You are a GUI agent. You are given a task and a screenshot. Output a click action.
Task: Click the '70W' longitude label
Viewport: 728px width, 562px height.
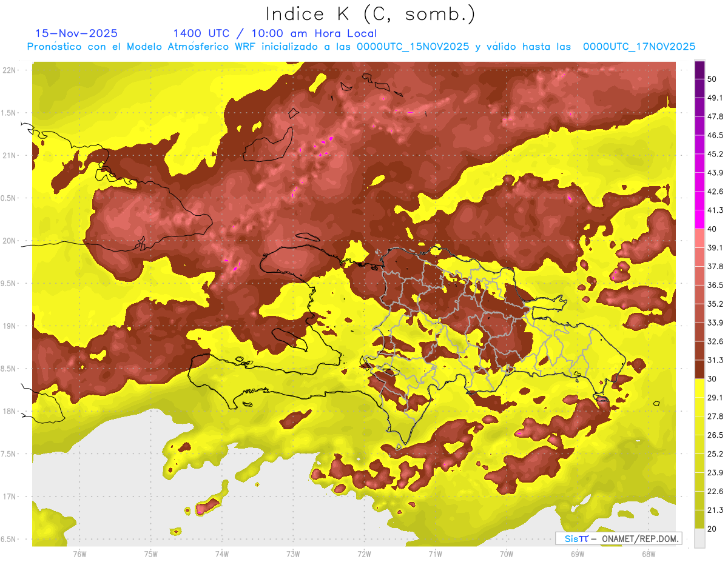point(506,554)
